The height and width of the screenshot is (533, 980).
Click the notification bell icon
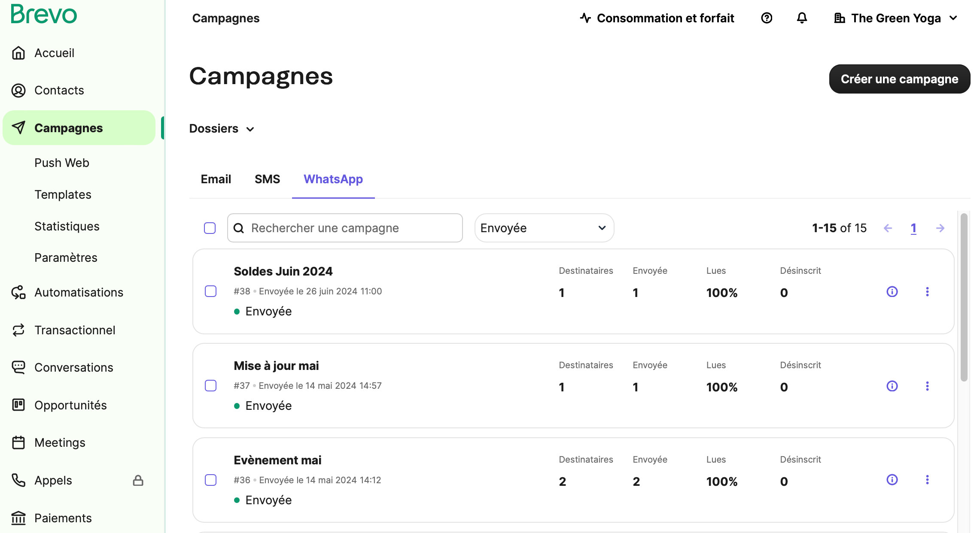802,18
